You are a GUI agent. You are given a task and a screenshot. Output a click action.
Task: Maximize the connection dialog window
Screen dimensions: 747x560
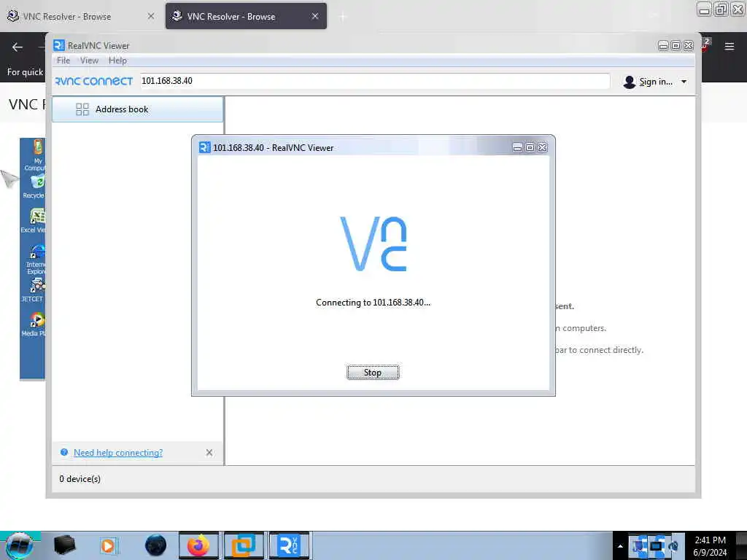click(530, 147)
